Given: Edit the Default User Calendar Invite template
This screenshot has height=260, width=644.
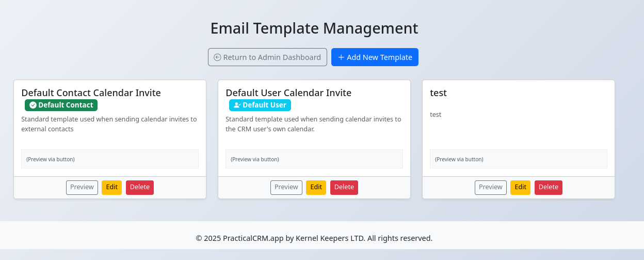Looking at the screenshot, I should tap(316, 188).
